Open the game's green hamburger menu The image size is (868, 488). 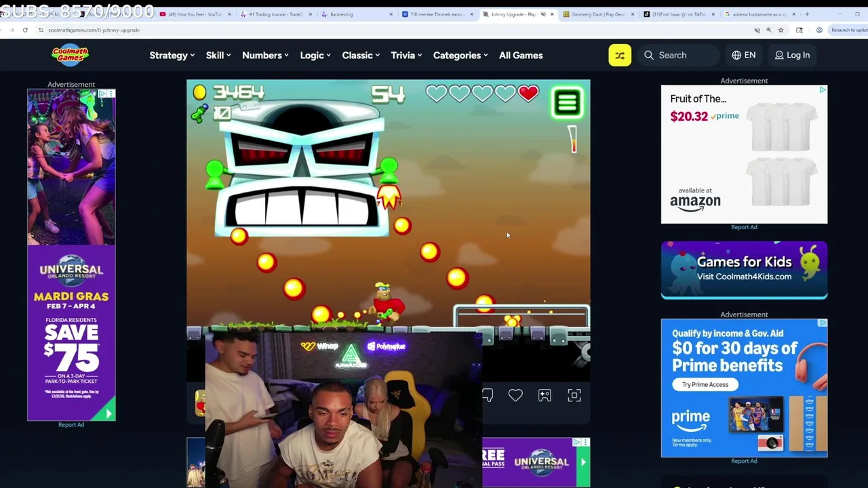tap(568, 103)
